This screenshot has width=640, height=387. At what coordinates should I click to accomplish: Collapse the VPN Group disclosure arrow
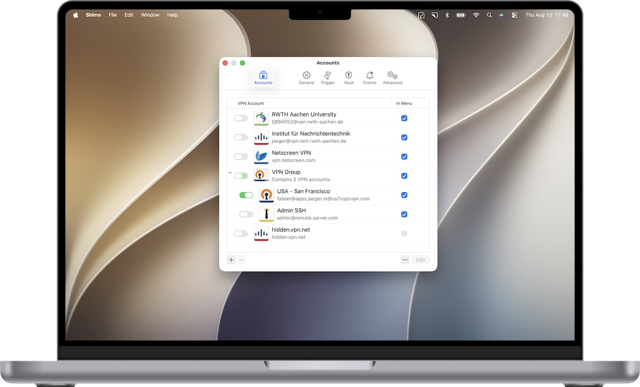click(230, 173)
